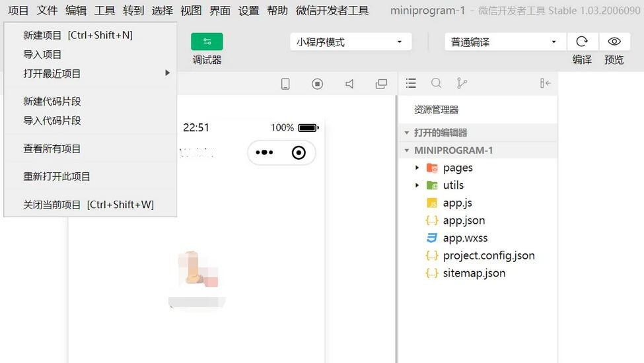
Task: Choose 导入代码片段 menu entry
Action: coord(90,121)
